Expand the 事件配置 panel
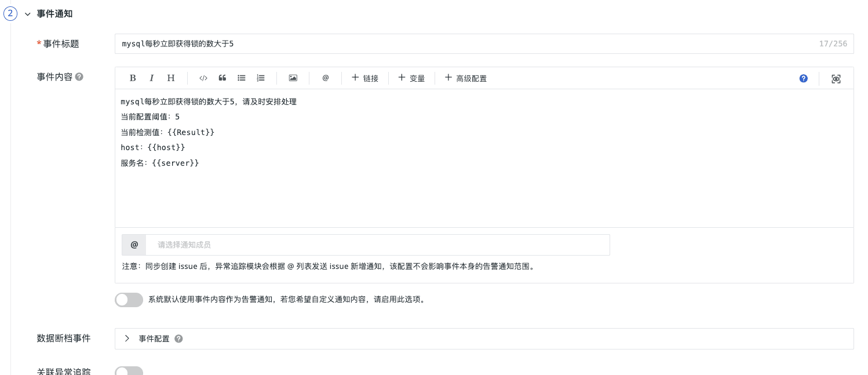The width and height of the screenshot is (868, 375). (x=127, y=338)
